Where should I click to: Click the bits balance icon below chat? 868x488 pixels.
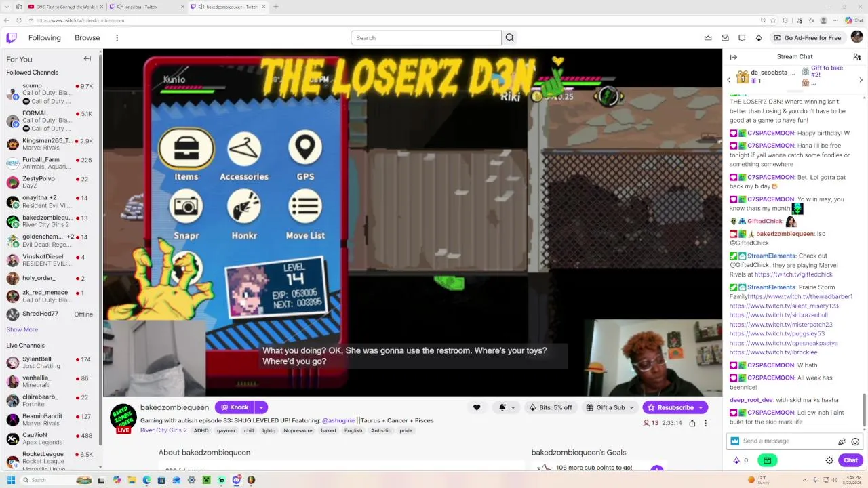click(737, 460)
